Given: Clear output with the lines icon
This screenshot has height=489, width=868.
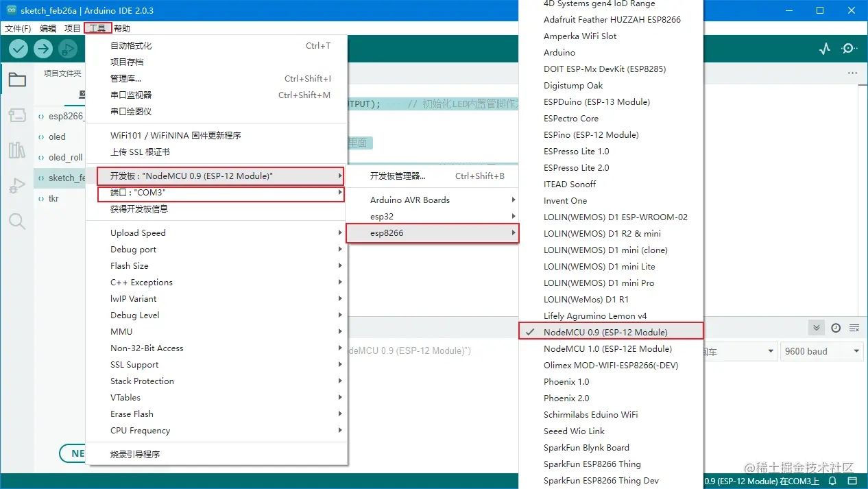Looking at the screenshot, I should pos(854,328).
